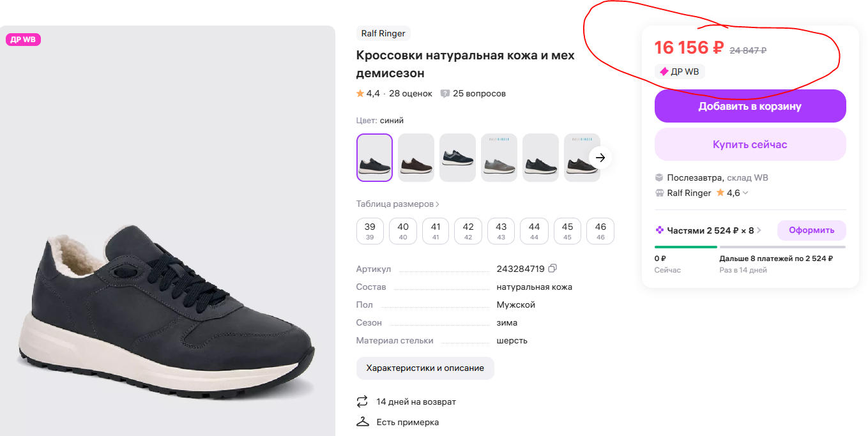This screenshot has height=436, width=868.
Task: Click the rating star icon beside 4,4
Action: tap(360, 94)
